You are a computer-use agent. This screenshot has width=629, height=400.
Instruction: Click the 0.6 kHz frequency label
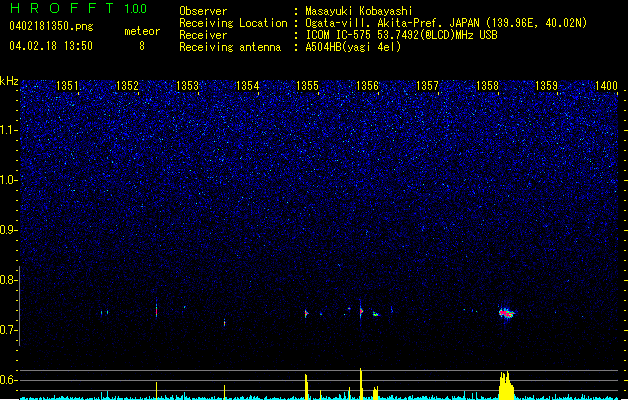[9, 380]
